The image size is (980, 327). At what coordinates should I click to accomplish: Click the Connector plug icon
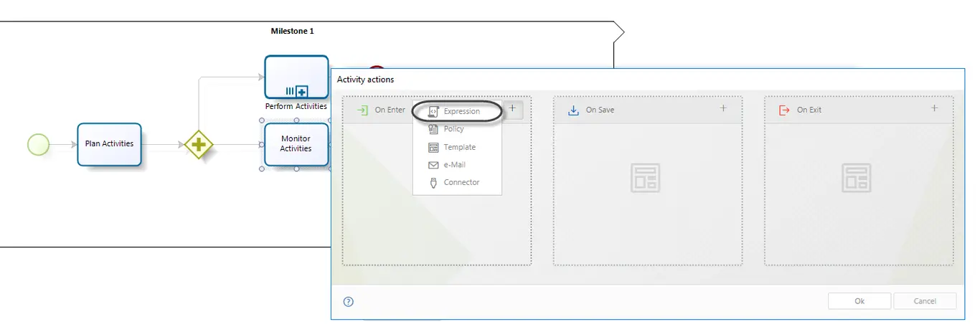pyautogui.click(x=433, y=182)
